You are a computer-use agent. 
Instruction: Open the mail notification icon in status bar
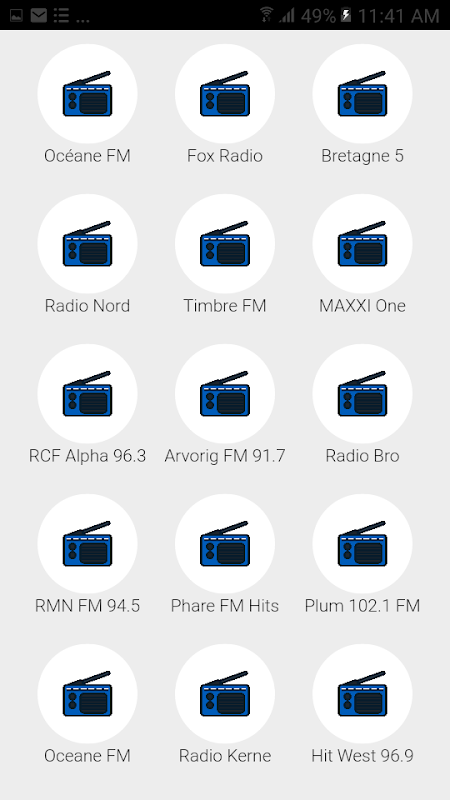(x=39, y=16)
